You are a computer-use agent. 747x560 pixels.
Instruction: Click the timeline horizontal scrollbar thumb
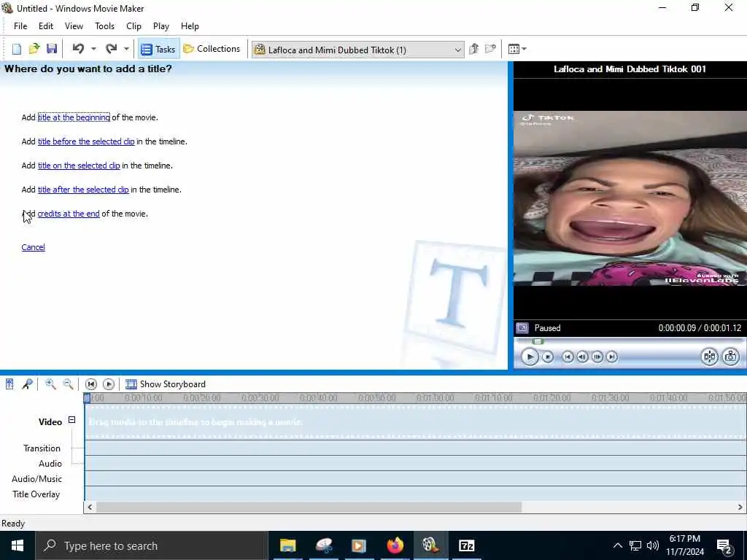coord(309,507)
